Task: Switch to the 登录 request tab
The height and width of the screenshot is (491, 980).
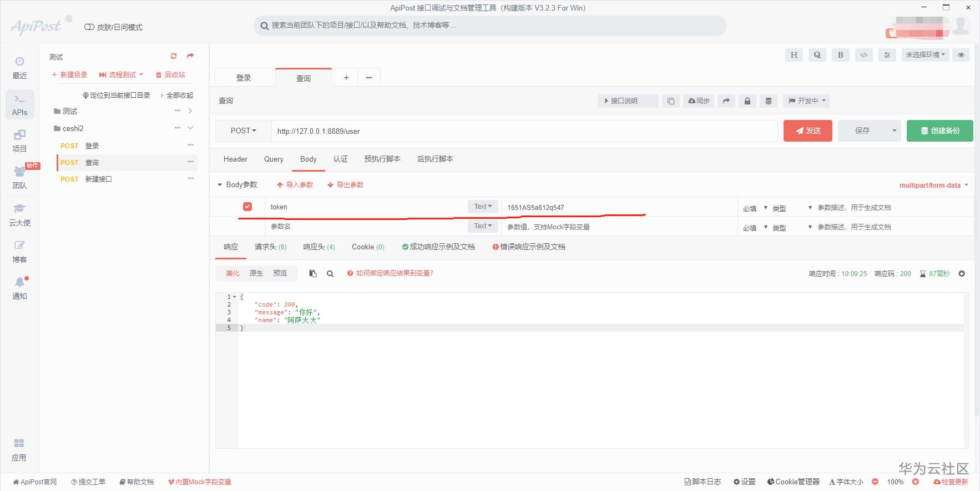Action: (x=244, y=78)
